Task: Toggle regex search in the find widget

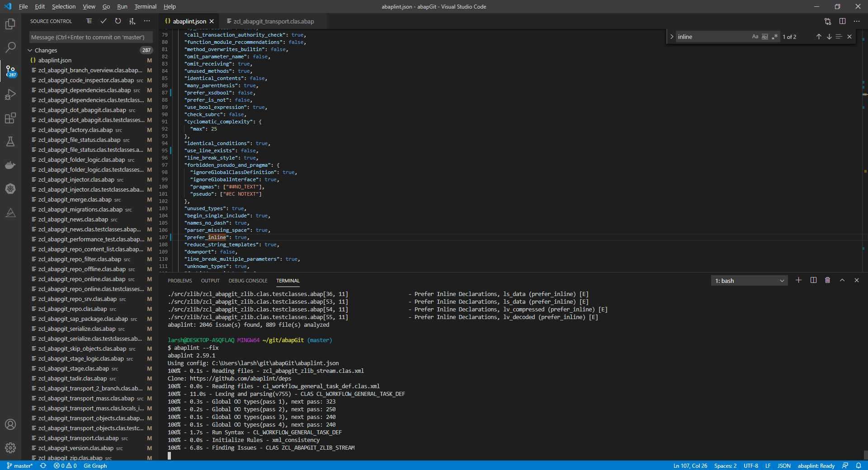Action: pyautogui.click(x=775, y=37)
